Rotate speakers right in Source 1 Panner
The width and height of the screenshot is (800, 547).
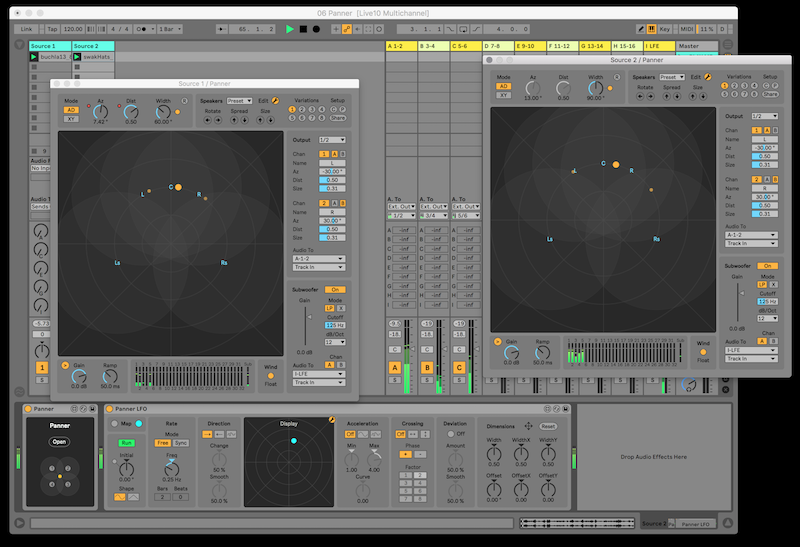tap(218, 120)
